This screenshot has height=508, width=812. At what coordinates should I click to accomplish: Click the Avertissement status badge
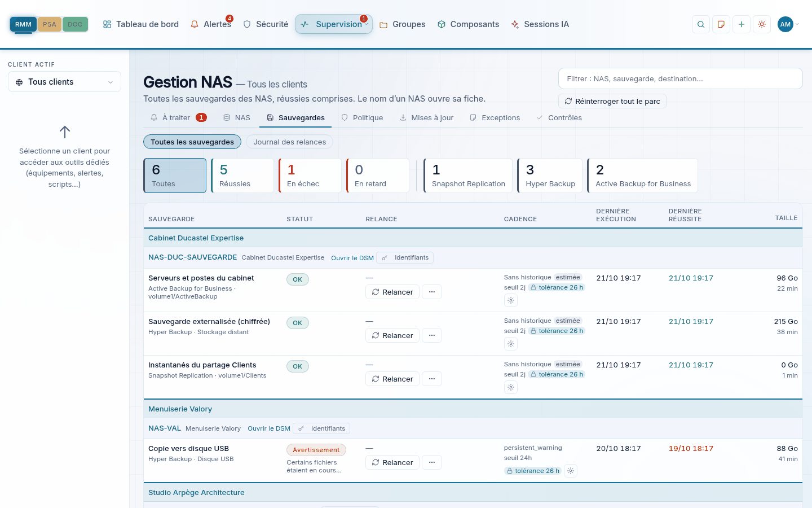coord(316,450)
